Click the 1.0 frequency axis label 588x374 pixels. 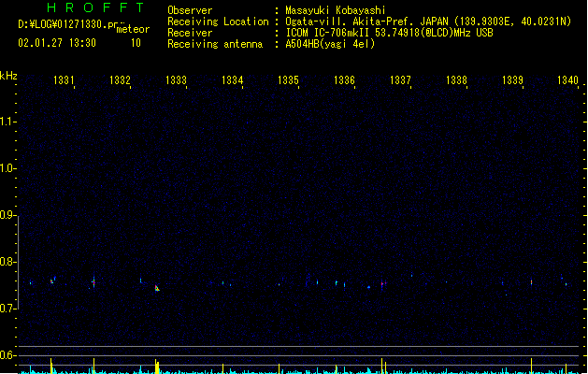click(x=7, y=168)
